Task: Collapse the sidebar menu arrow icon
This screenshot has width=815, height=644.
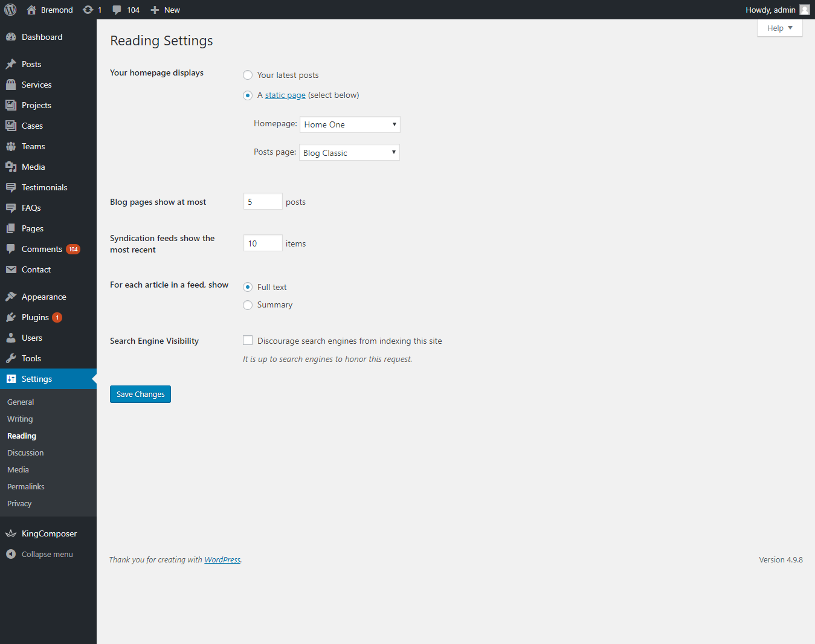Action: (x=11, y=554)
